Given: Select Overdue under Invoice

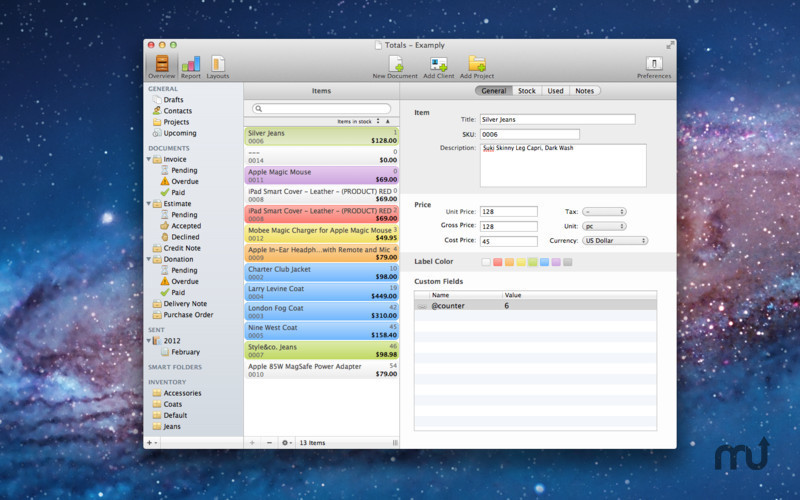Looking at the screenshot, I should tap(180, 181).
